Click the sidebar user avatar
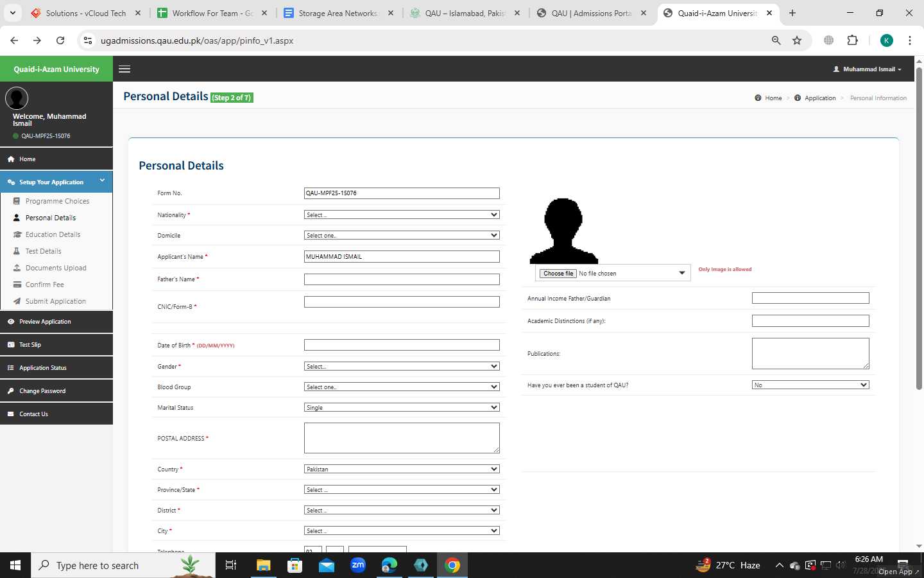This screenshot has width=924, height=578. pos(17,98)
